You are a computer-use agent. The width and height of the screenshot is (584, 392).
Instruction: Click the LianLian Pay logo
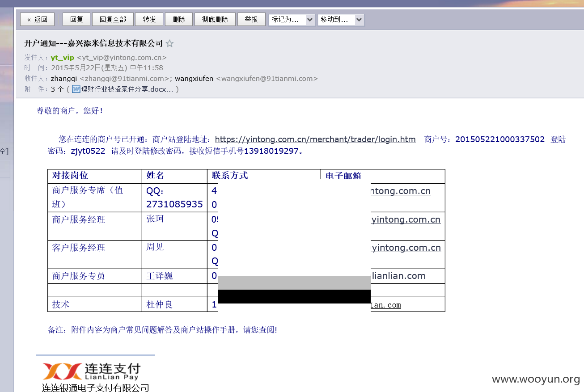click(92, 371)
